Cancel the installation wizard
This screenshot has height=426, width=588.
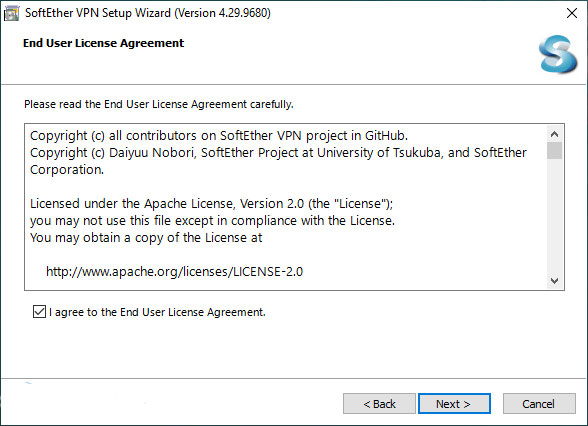click(539, 404)
